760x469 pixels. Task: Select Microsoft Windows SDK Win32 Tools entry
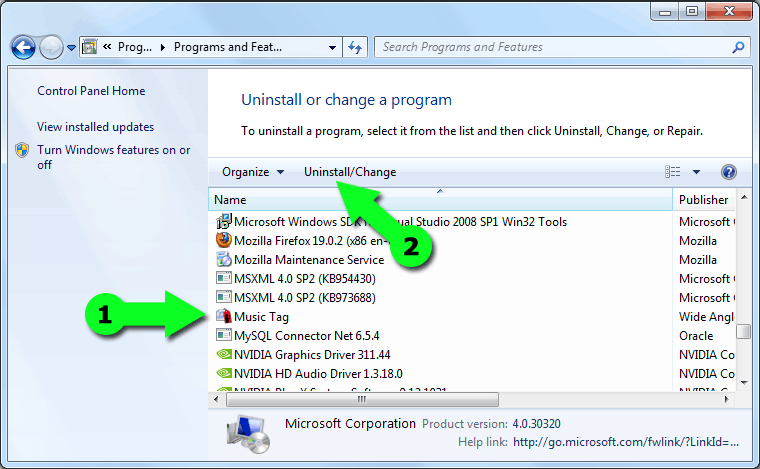click(400, 222)
